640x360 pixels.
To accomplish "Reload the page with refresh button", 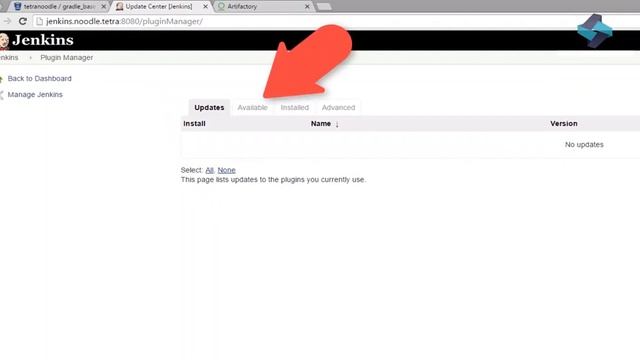I will pos(23,21).
